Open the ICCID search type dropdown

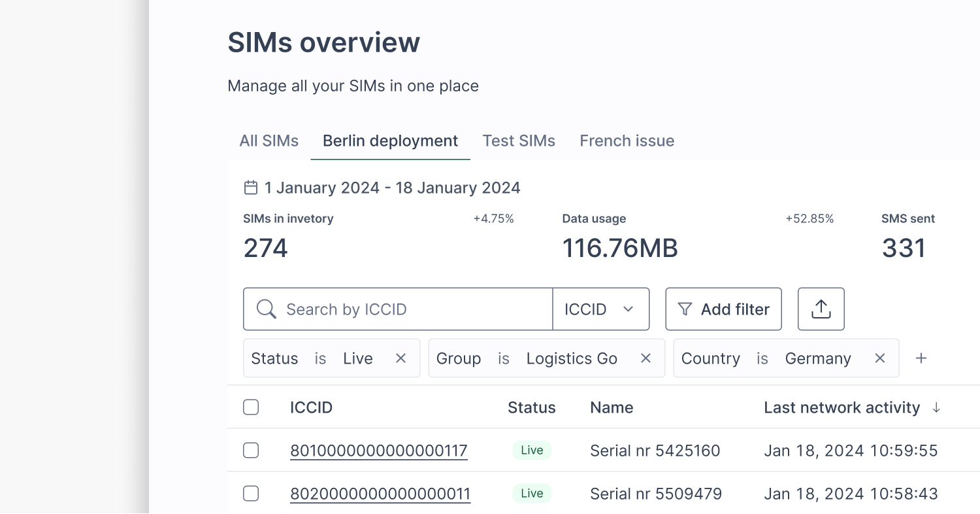(600, 309)
